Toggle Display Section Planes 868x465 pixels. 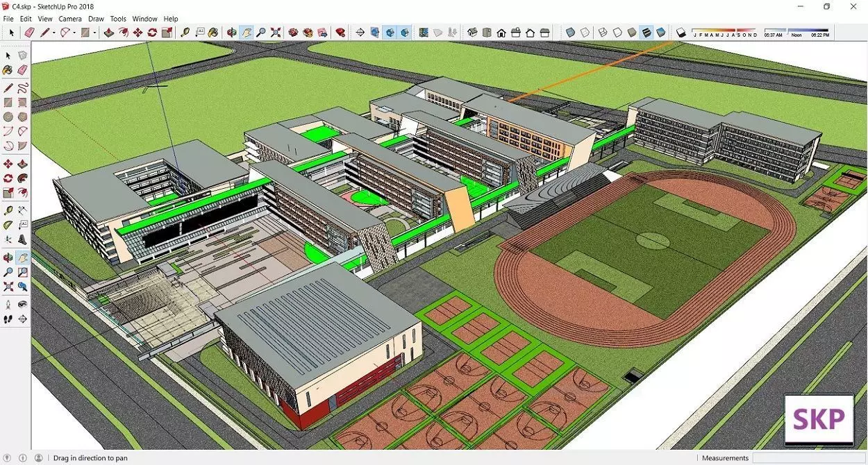375,32
